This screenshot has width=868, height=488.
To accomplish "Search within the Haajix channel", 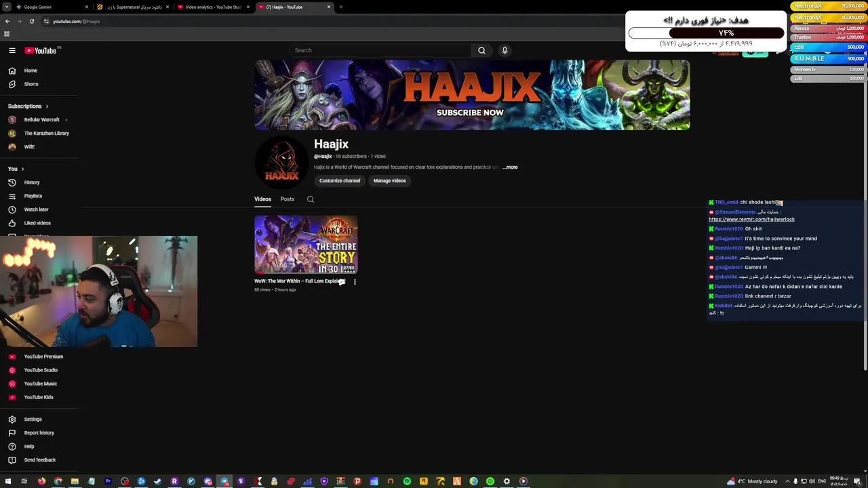I will pos(311,199).
